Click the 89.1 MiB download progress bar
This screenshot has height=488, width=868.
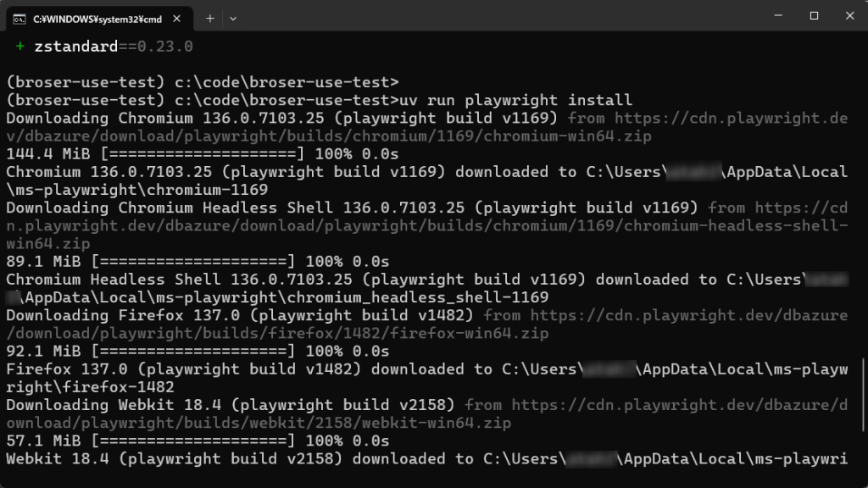pyautogui.click(x=193, y=261)
